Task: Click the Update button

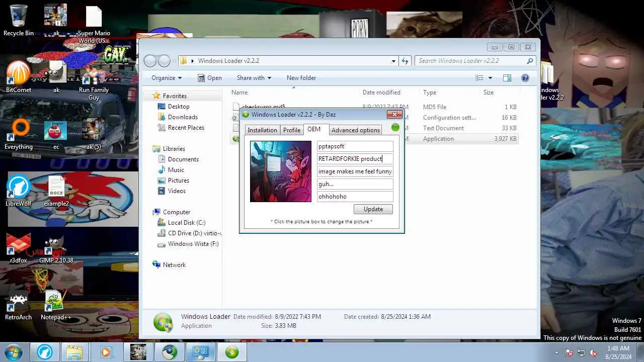Action: pyautogui.click(x=373, y=209)
